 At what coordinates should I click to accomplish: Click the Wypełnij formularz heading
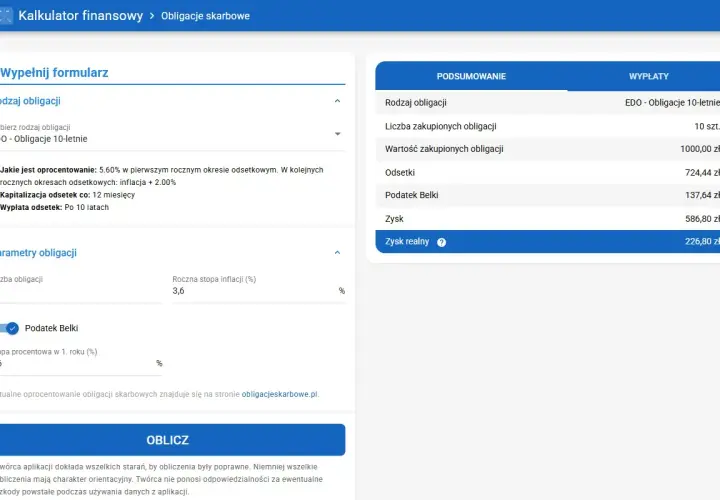coord(54,73)
